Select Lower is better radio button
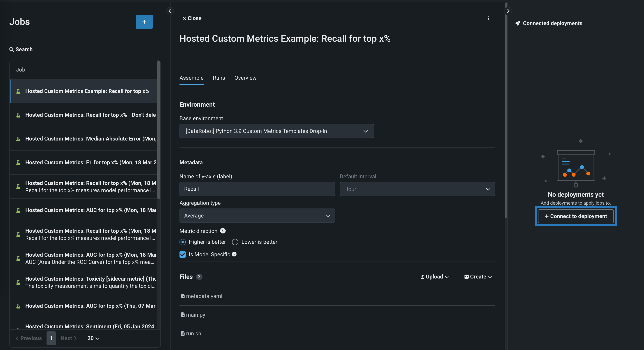The height and width of the screenshot is (350, 644). (x=235, y=242)
